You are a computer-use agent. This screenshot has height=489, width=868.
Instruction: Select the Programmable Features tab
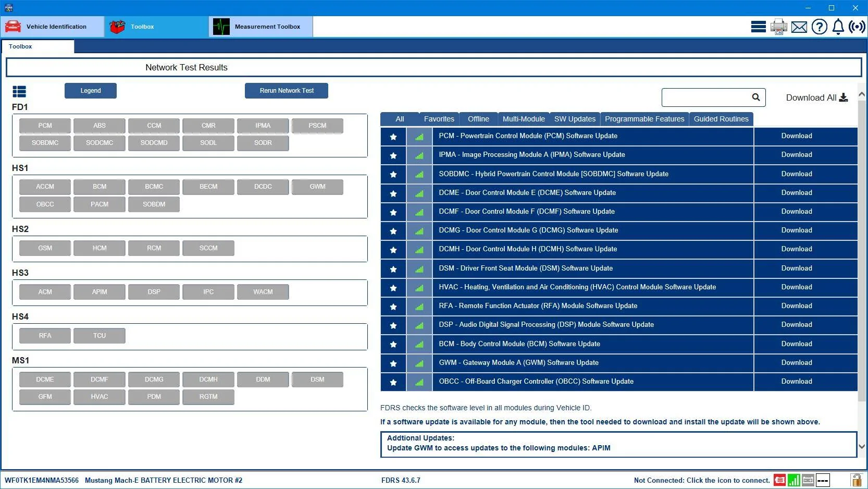644,119
